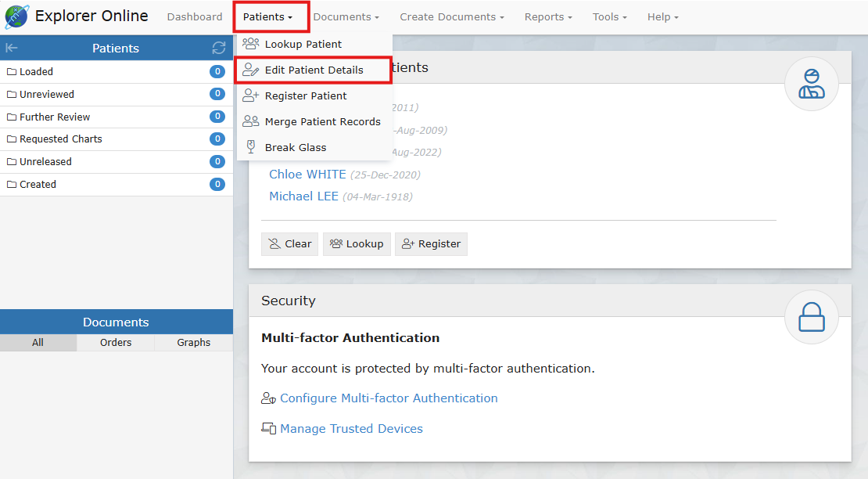The height and width of the screenshot is (479, 868).
Task: Open the Reports dropdown menu
Action: (x=547, y=16)
